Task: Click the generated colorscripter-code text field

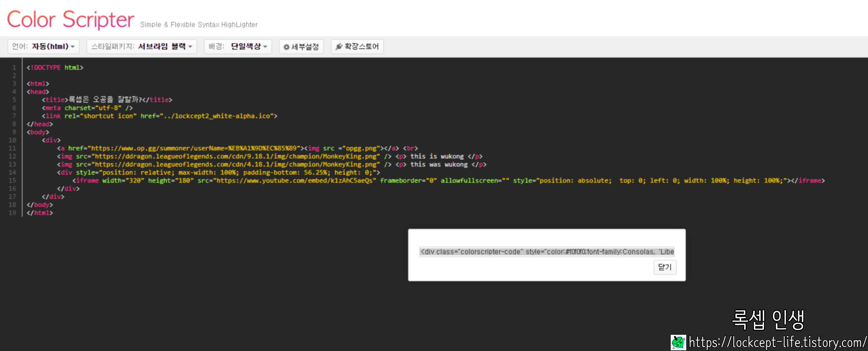Action: coord(546,252)
